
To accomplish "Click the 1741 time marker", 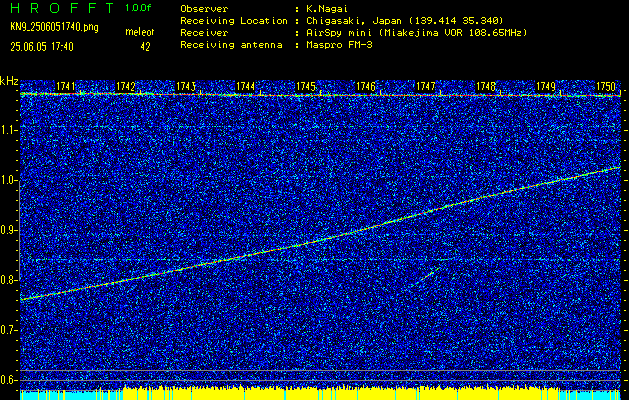I will [x=65, y=86].
